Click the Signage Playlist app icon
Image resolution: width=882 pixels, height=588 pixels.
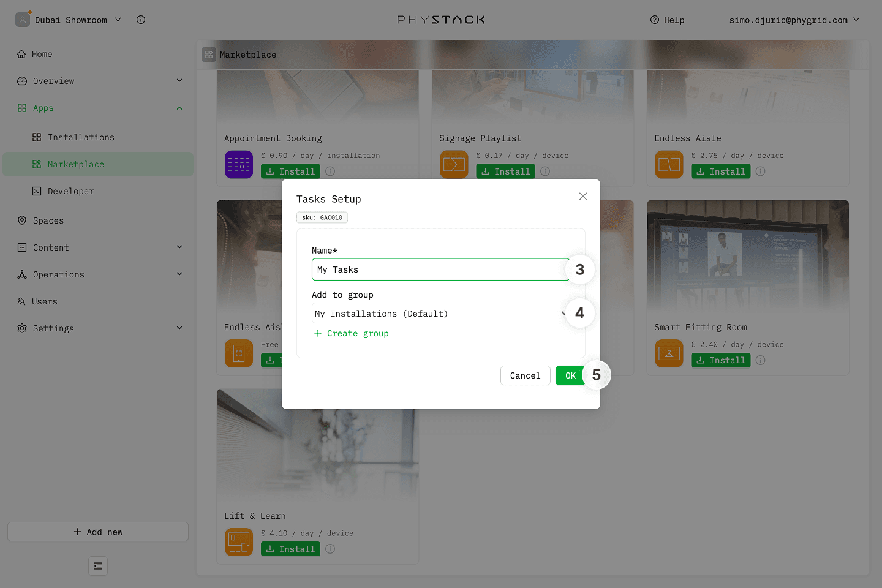454,165
